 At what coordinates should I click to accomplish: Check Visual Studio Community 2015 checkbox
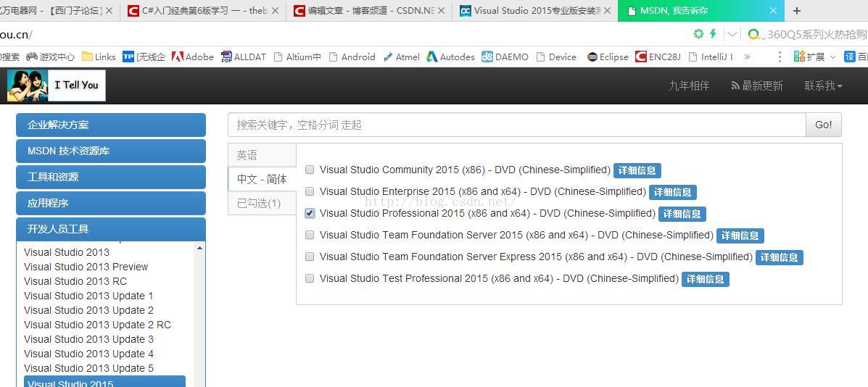click(310, 170)
